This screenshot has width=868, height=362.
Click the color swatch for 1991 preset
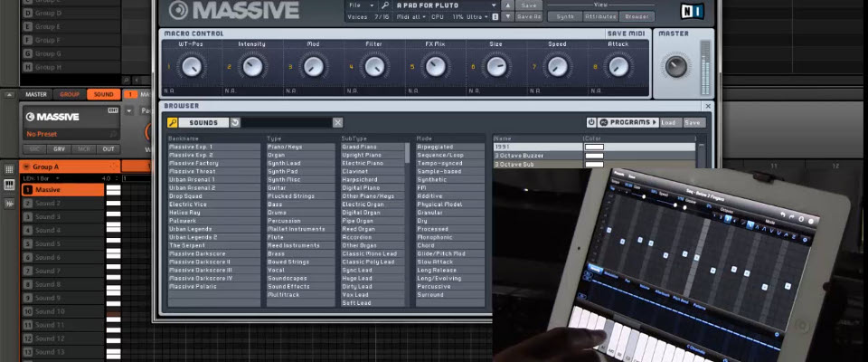(x=595, y=147)
